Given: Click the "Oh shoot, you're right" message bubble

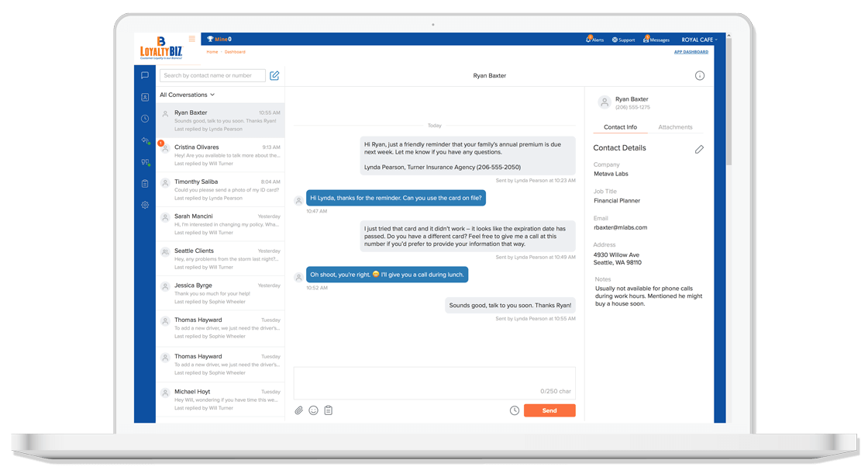Looking at the screenshot, I should click(387, 275).
